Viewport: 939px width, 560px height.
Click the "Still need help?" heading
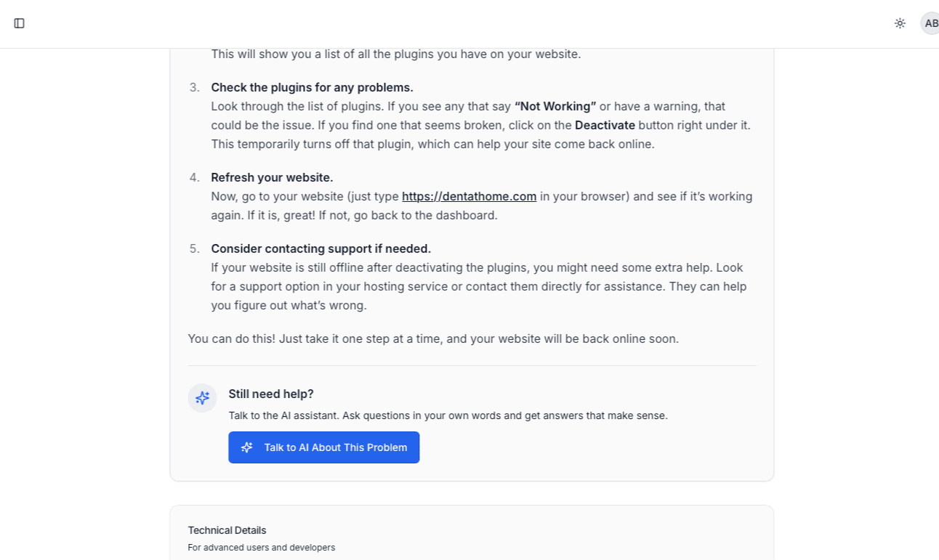click(x=270, y=394)
